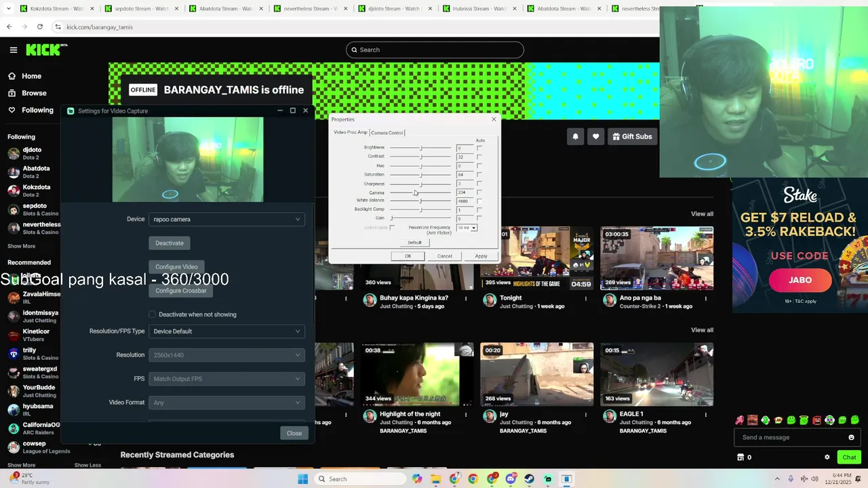Click the Default button in Properties
The image size is (868, 488).
[x=414, y=242]
